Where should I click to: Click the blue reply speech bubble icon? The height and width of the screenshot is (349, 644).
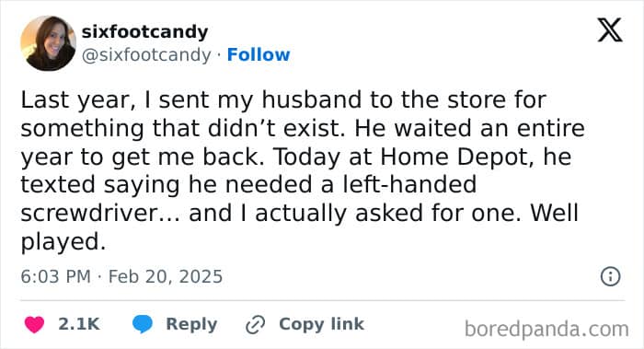pos(143,324)
